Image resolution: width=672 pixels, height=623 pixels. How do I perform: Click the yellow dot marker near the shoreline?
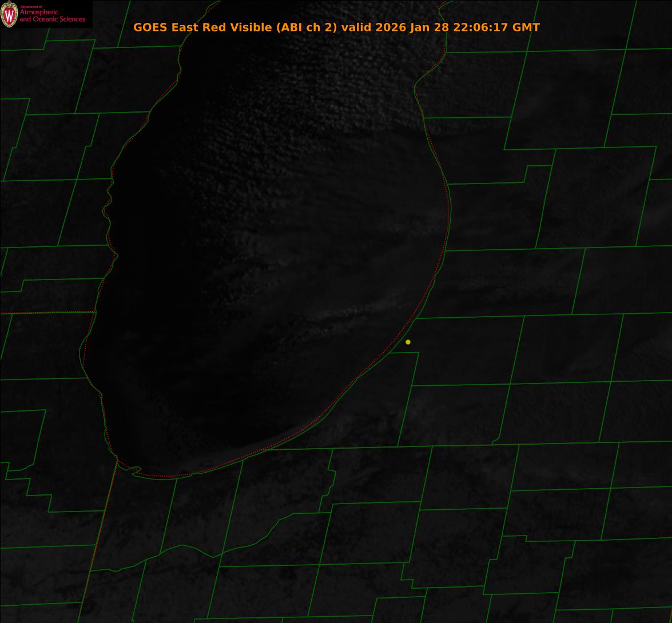pyautogui.click(x=408, y=342)
